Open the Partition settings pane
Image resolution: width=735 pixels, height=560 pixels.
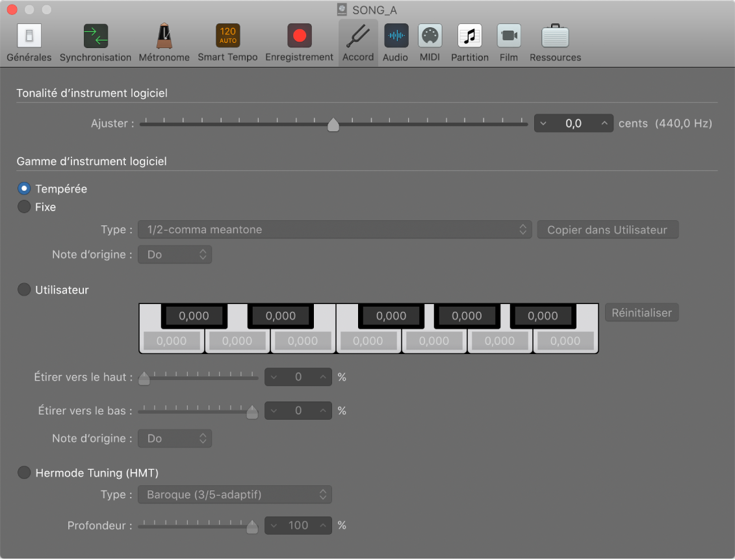tap(470, 43)
